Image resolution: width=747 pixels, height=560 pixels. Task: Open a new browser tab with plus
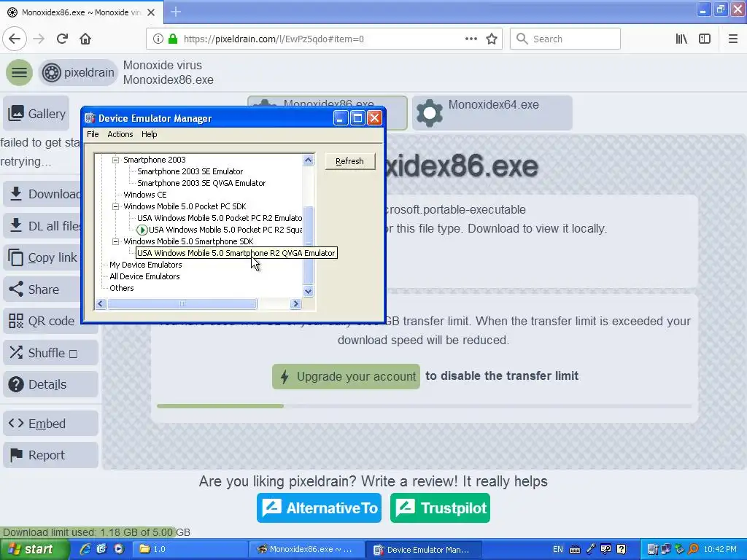(176, 12)
